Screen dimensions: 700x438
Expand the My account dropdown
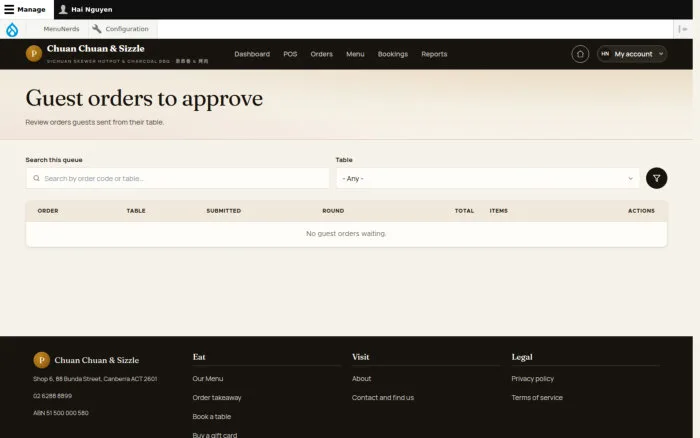click(x=632, y=54)
